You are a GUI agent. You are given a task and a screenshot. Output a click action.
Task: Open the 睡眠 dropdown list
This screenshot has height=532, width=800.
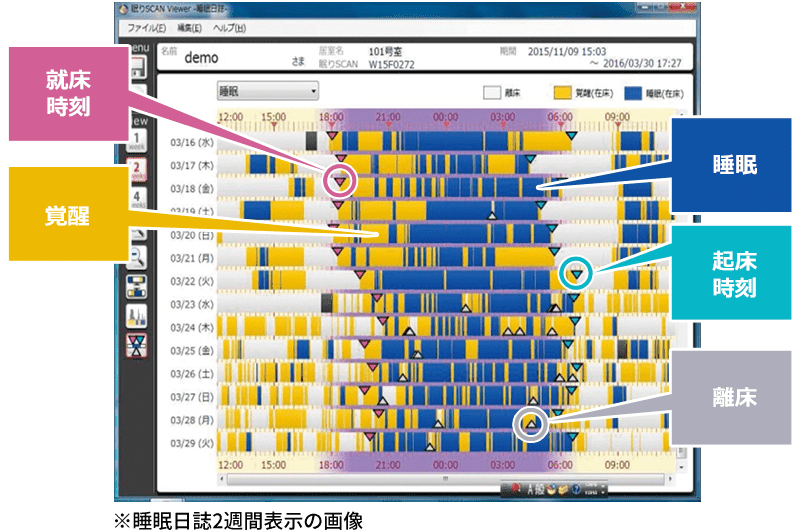(x=267, y=91)
